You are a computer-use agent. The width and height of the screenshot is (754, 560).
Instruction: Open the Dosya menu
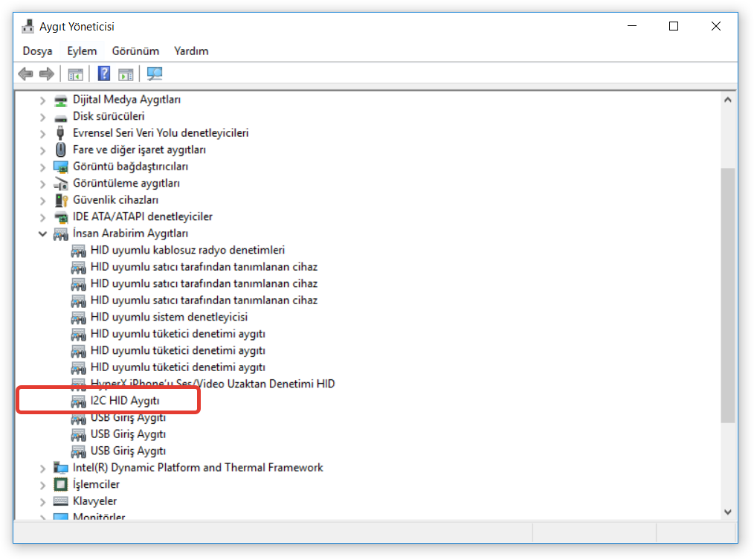38,51
